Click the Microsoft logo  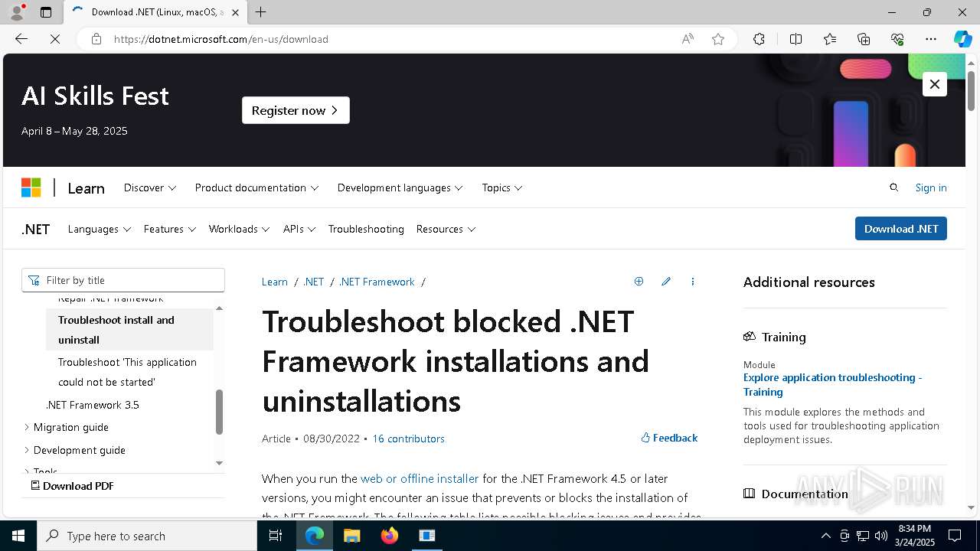[x=31, y=187]
